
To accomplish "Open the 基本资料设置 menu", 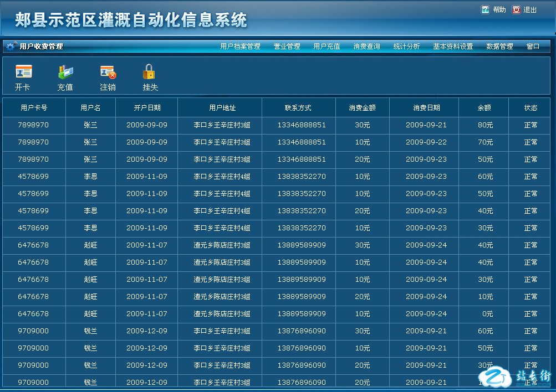I will [x=453, y=47].
